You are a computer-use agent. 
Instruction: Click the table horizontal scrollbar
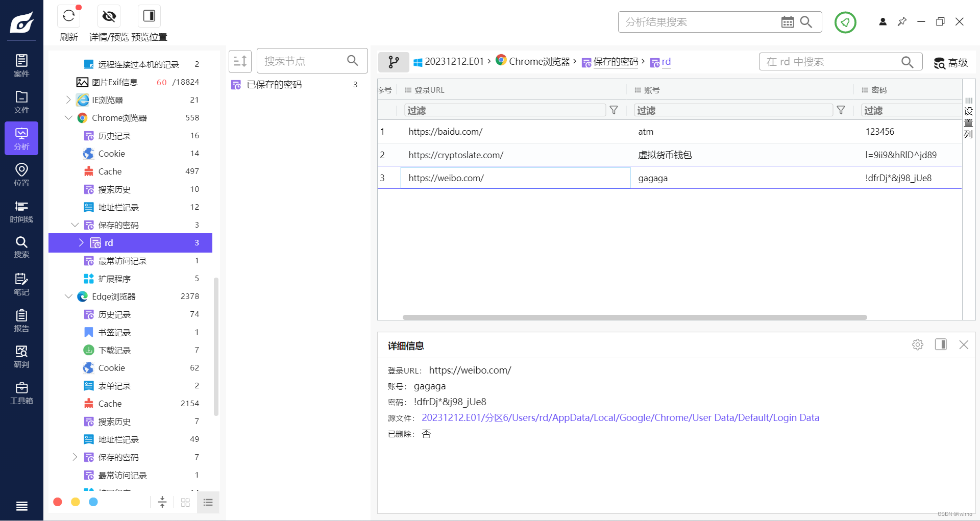pos(634,317)
